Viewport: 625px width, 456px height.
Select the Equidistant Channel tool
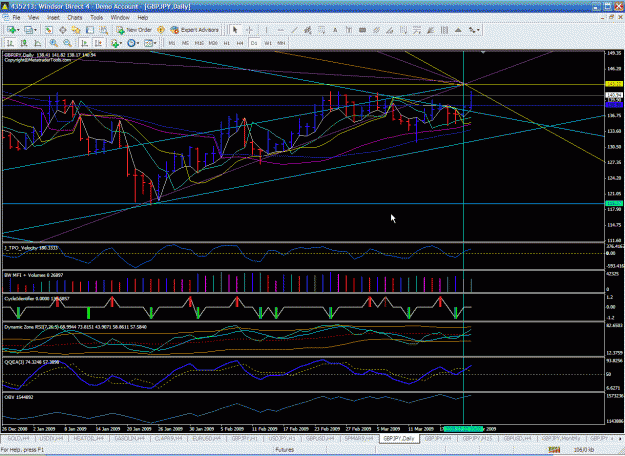(308, 30)
